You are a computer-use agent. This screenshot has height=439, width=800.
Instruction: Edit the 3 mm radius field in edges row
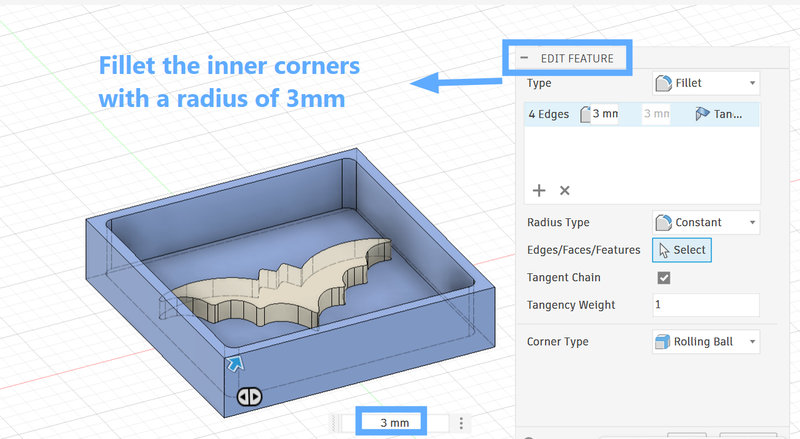(605, 114)
